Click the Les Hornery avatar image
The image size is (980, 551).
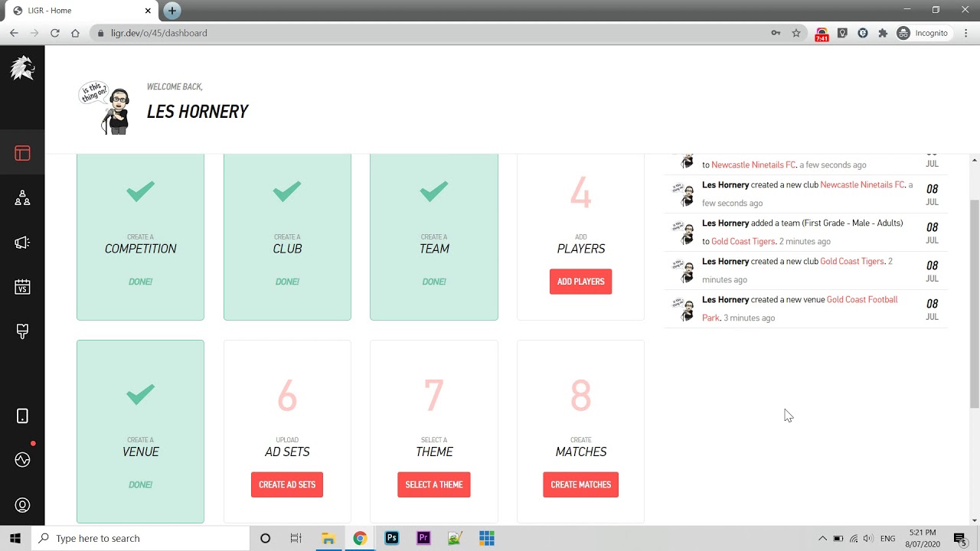pyautogui.click(x=106, y=108)
